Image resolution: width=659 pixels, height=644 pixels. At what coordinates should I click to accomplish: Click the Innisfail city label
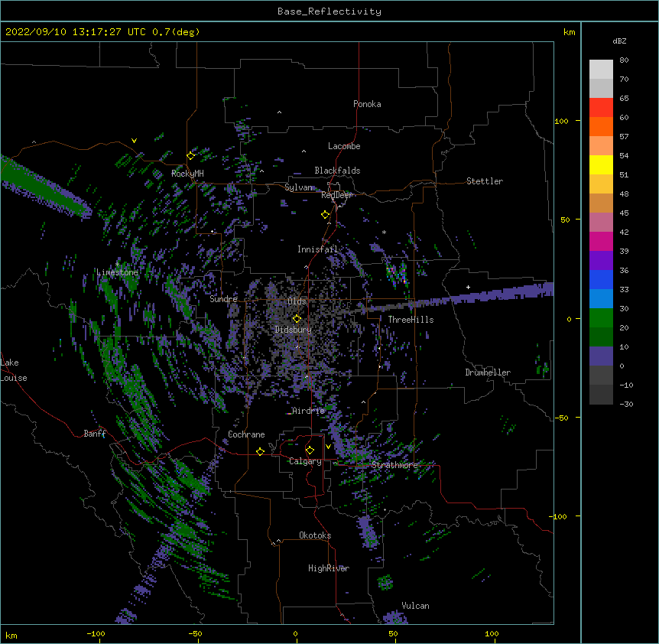pos(317,249)
